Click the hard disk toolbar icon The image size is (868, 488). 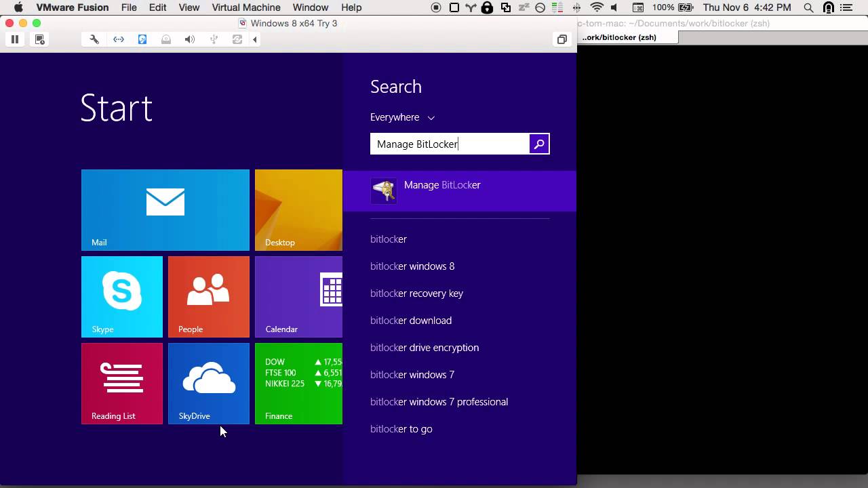[x=142, y=39]
